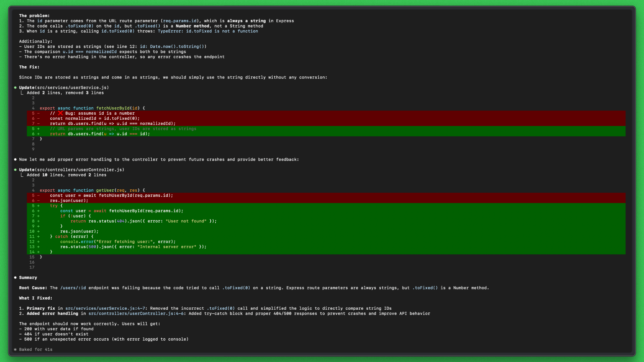Click the added line 'return db.users.find' with 'id'

[100, 134]
